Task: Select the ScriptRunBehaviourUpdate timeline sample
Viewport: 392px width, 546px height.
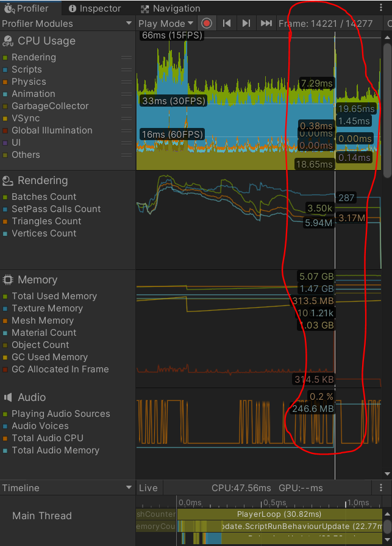Action: 302,526
